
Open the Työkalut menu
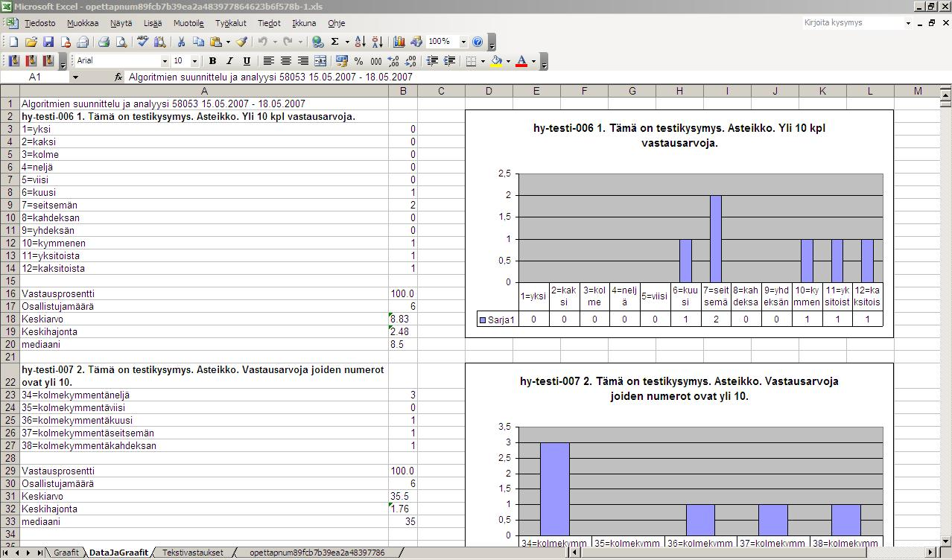tap(230, 23)
